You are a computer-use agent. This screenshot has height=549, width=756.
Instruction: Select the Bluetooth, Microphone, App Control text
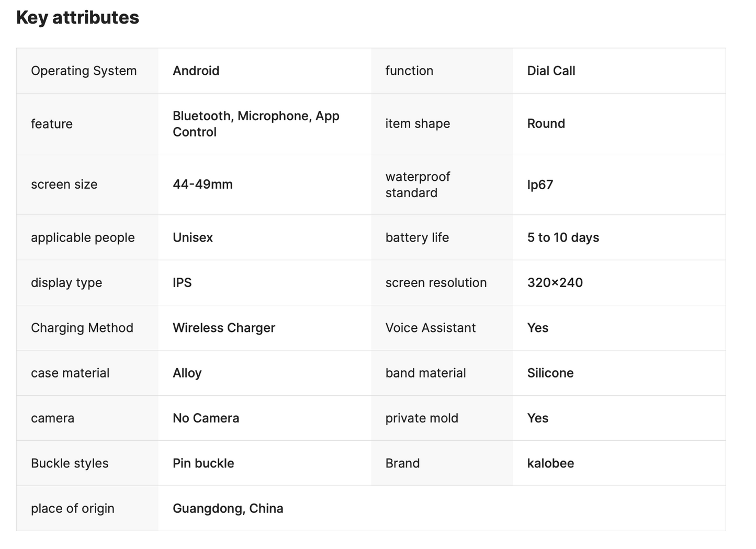256,124
